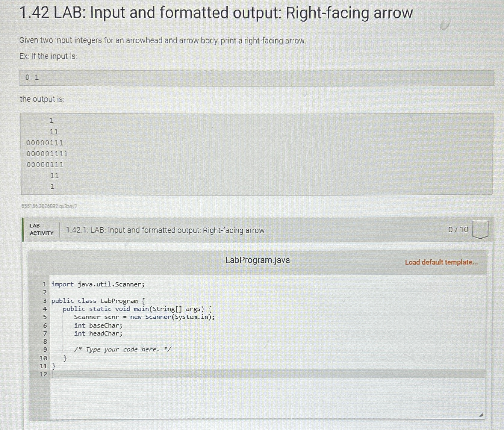This screenshot has height=430, width=504.
Task: Click the public class LabProgram declaration
Action: [x=98, y=301]
